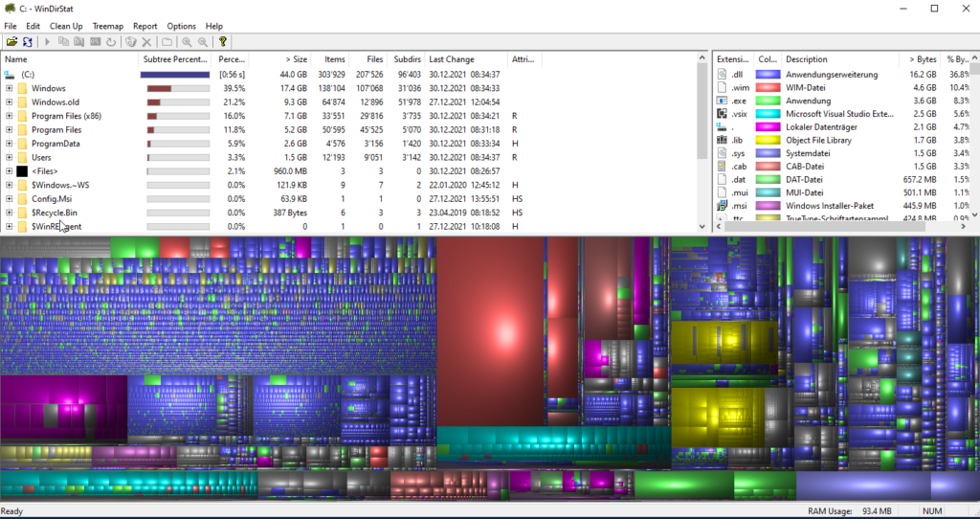Screen dimensions: 980x519
Task: Open the File menu
Action: 11,26
